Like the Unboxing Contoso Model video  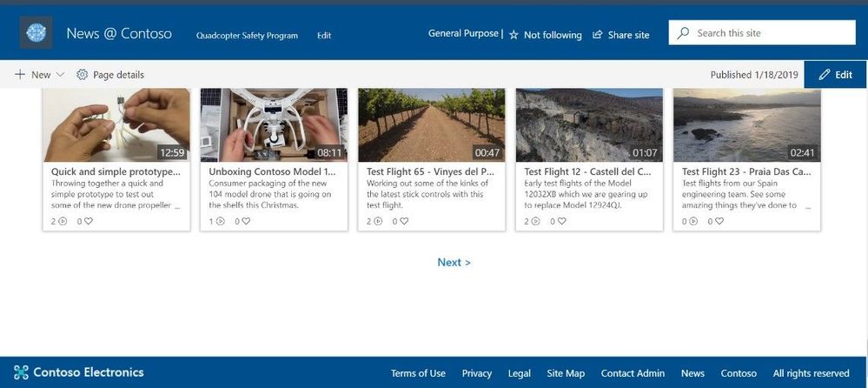point(246,221)
